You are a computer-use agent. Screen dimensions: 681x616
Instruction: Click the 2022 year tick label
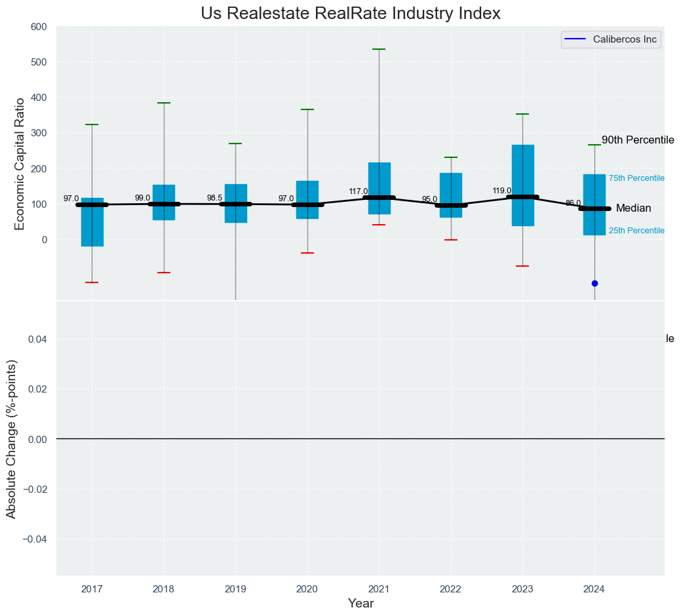click(451, 590)
